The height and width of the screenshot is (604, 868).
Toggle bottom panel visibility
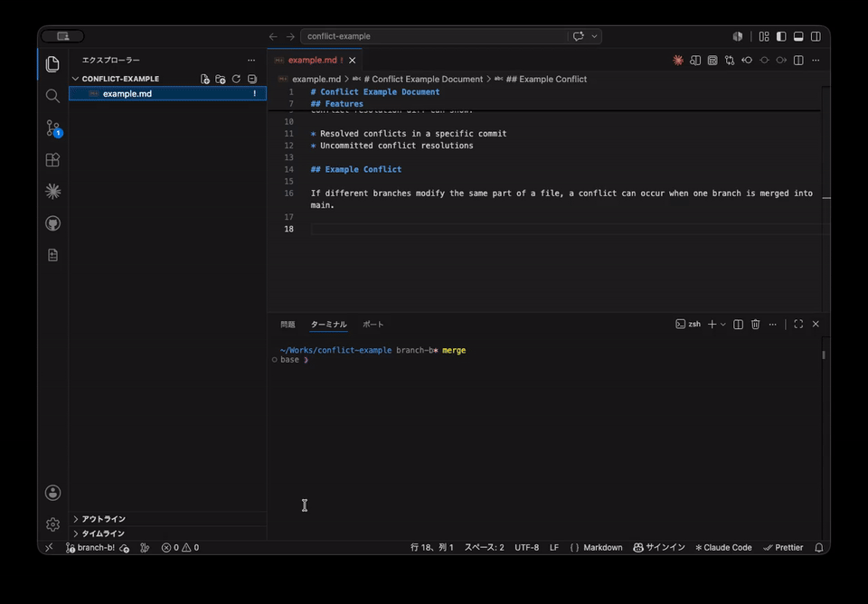(798, 36)
